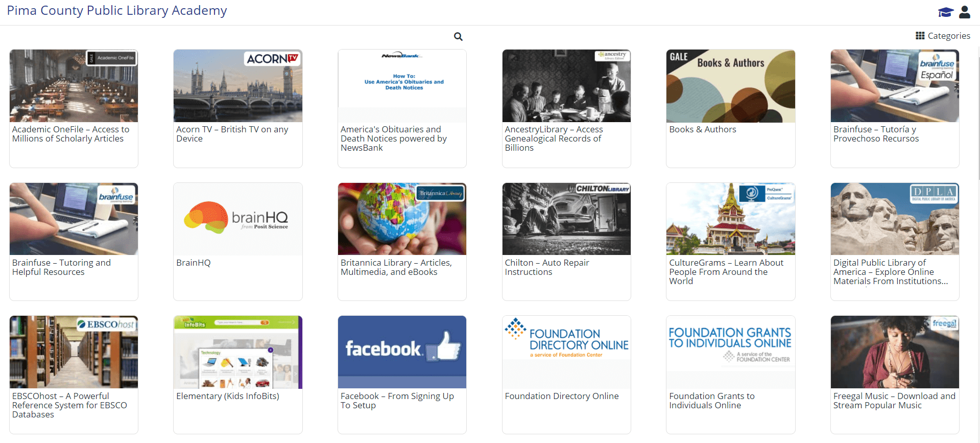
Task: Open the Freegal Music thumbnail
Action: point(895,352)
